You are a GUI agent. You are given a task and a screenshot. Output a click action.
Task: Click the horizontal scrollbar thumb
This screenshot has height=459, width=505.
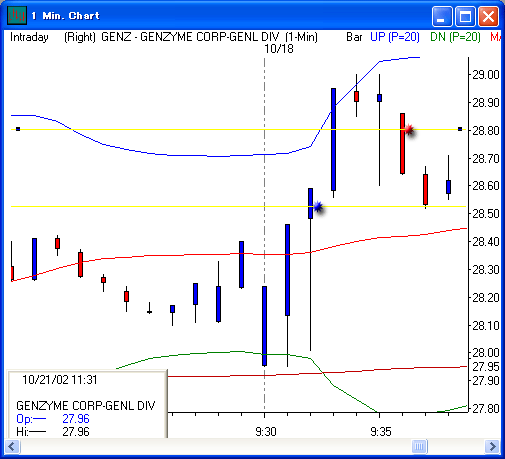tap(419, 446)
